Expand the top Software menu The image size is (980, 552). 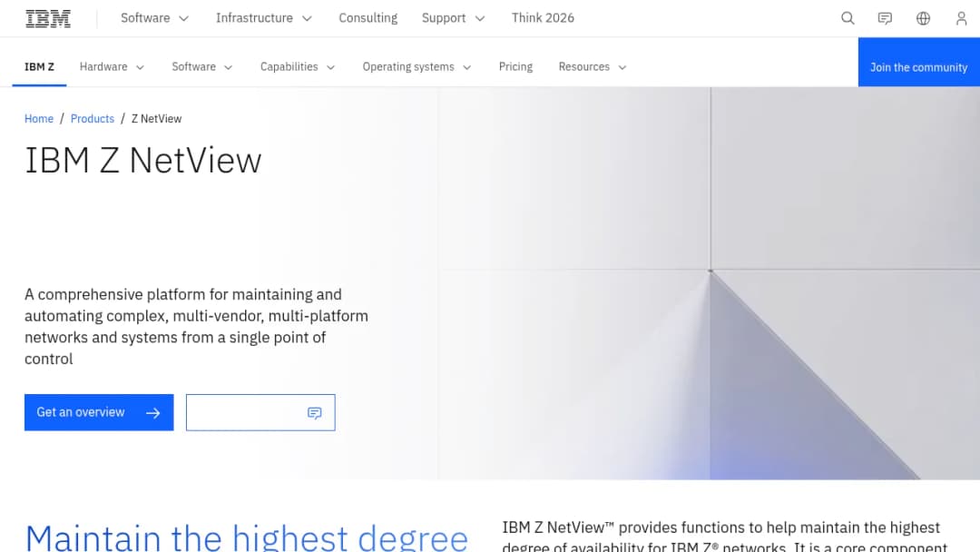154,18
